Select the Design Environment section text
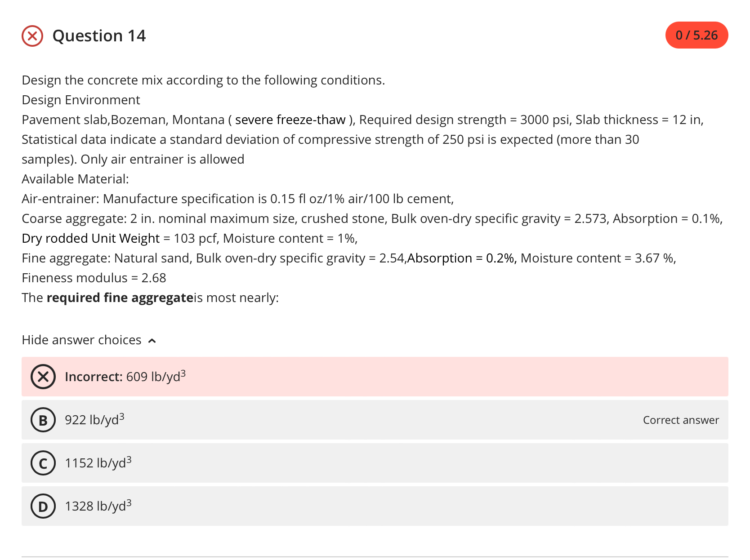The image size is (750, 560). pyautogui.click(x=80, y=100)
